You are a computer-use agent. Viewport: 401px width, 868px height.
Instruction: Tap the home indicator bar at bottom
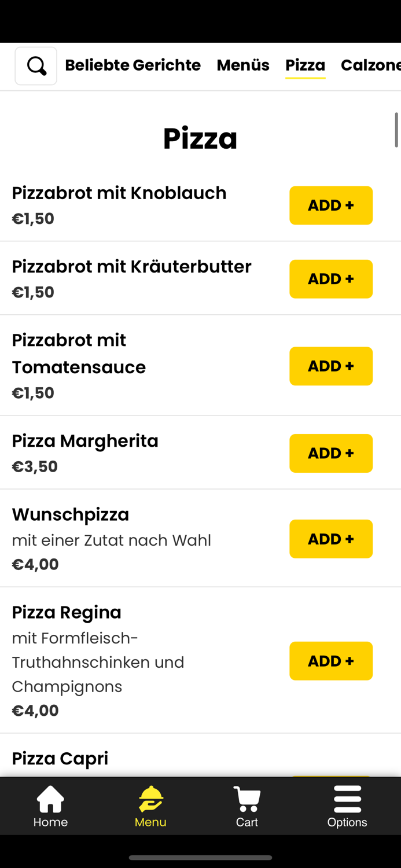point(200,858)
